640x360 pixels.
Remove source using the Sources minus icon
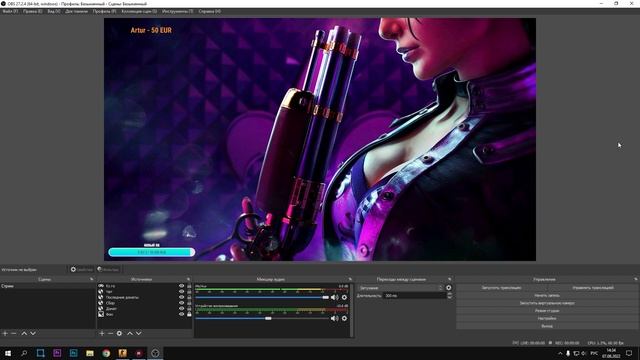(x=110, y=333)
